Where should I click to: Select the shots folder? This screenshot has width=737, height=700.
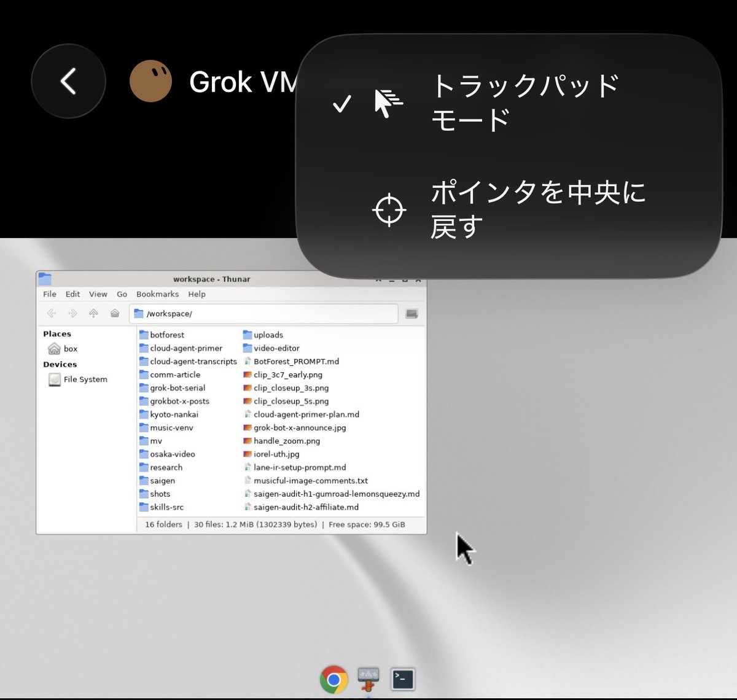click(155, 494)
